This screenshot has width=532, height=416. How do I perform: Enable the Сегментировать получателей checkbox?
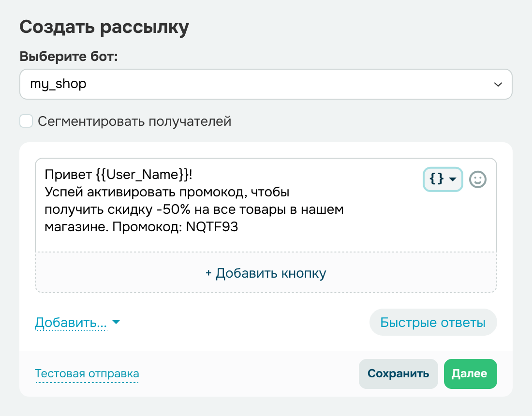click(26, 121)
